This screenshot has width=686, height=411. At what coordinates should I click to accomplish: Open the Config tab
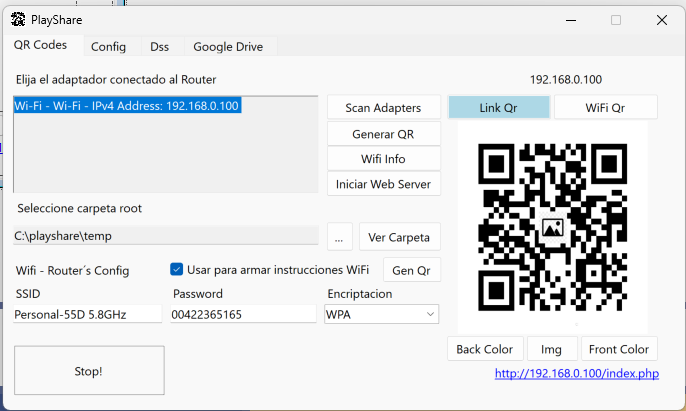108,47
